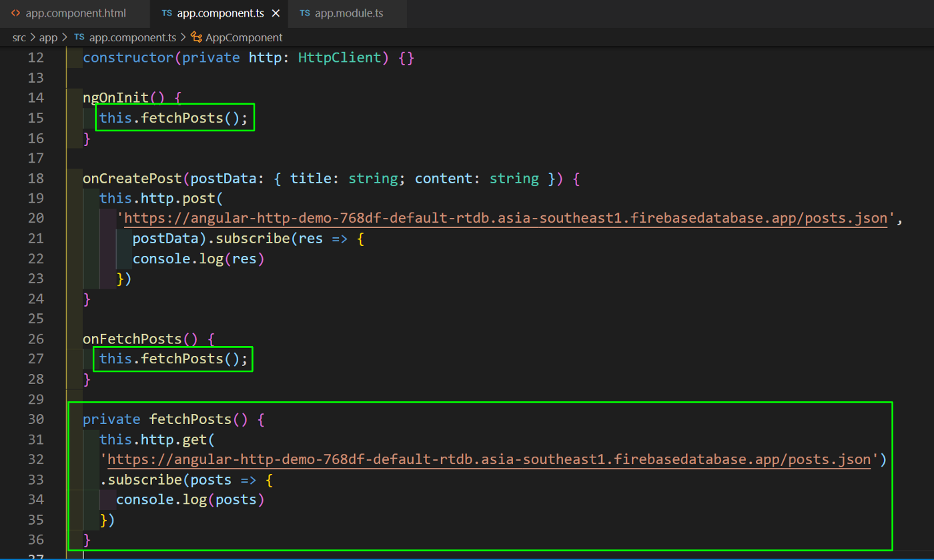This screenshot has height=560, width=934.
Task: Click 'HttpClient' in the constructor line
Action: [x=339, y=58]
